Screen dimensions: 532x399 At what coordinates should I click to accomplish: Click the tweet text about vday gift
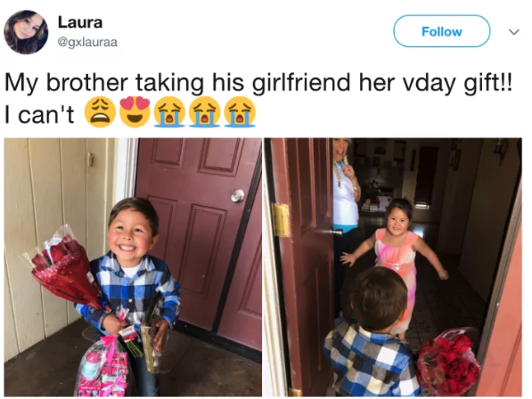(258, 82)
